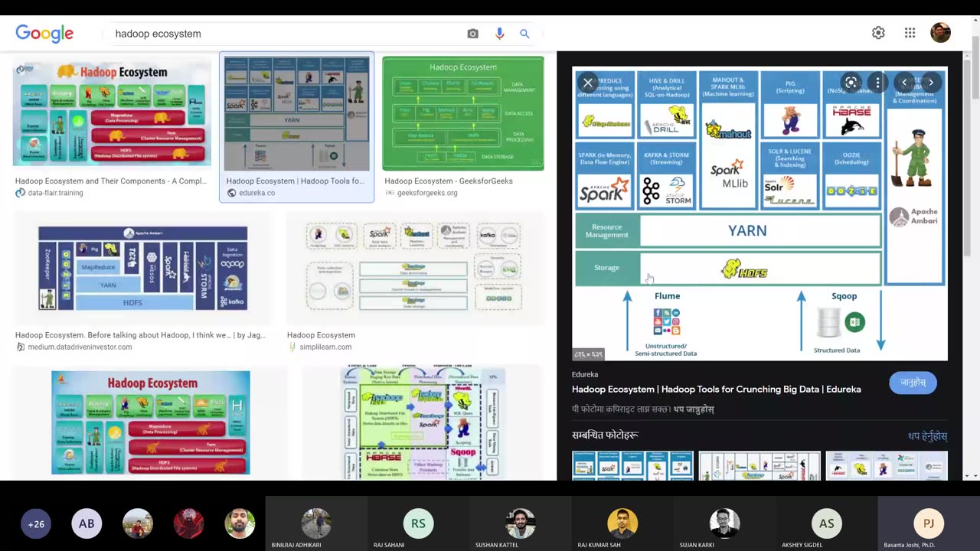Select AKSHEY SIGDEL participant tile
Screen dimensions: 980x551
coord(826,523)
